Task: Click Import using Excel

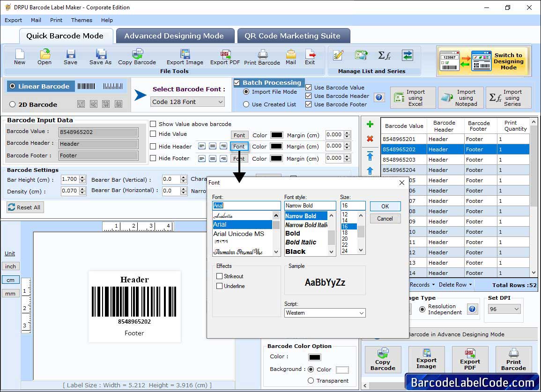Action: 413,98
